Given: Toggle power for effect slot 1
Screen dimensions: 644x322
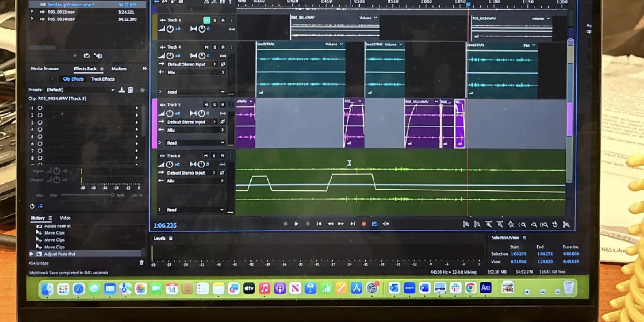Looking at the screenshot, I should pyautogui.click(x=40, y=108).
